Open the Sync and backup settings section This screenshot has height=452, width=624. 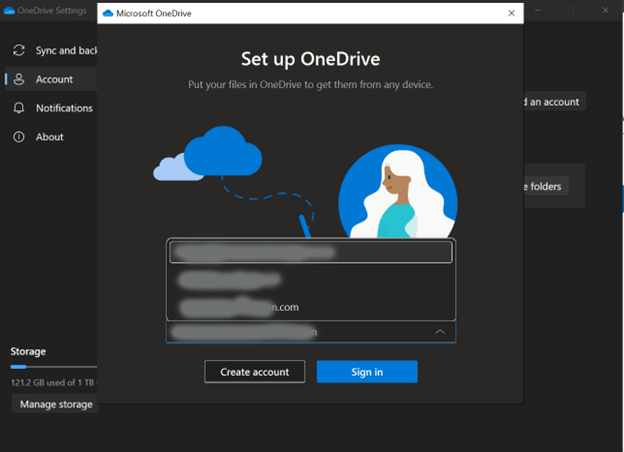tap(51, 51)
